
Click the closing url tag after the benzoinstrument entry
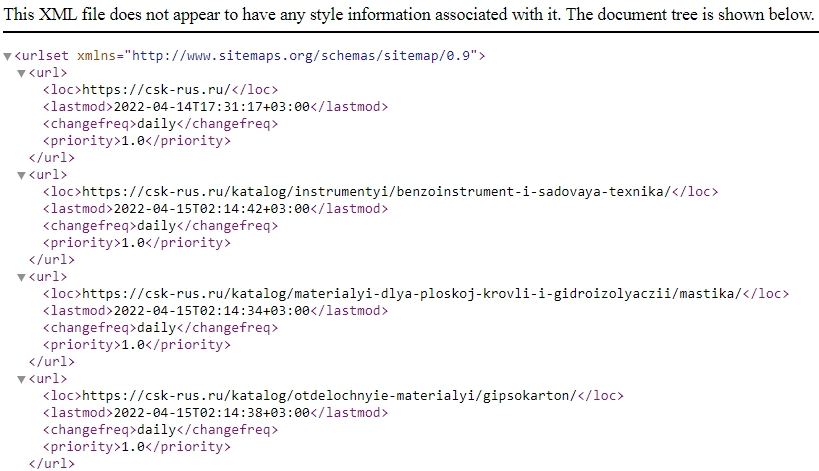coord(52,260)
